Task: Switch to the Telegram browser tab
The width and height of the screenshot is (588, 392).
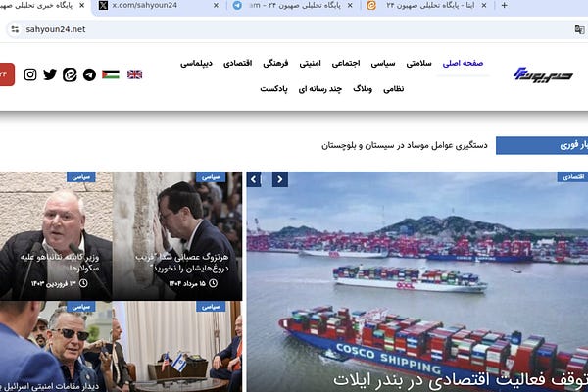Action: click(x=292, y=6)
